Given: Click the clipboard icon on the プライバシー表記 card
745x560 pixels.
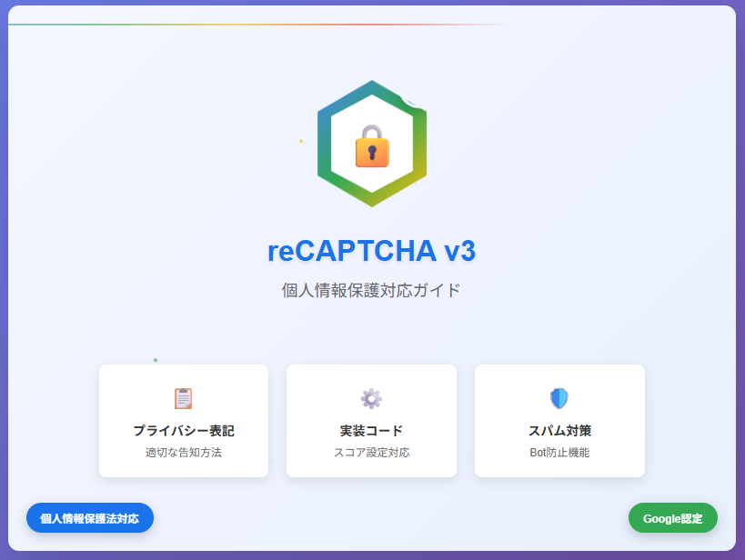Looking at the screenshot, I should pyautogui.click(x=184, y=398).
